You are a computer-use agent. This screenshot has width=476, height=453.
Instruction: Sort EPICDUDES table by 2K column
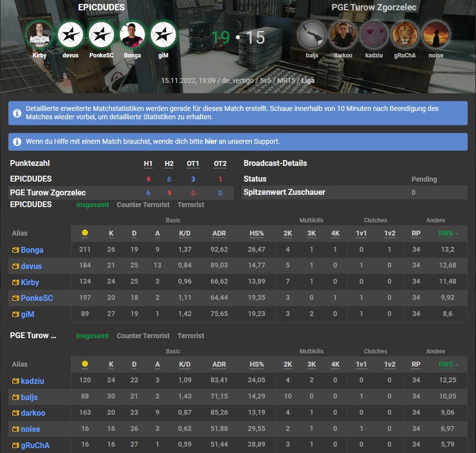[x=287, y=233]
